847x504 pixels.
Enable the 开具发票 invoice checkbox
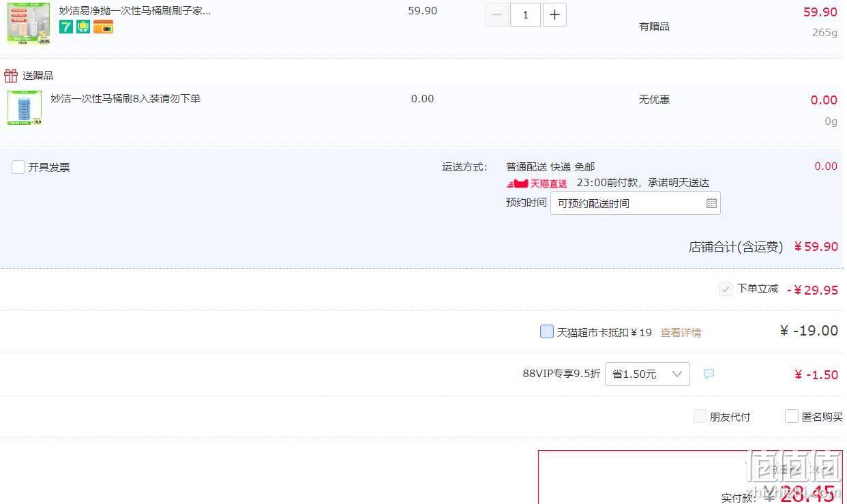[x=18, y=167]
